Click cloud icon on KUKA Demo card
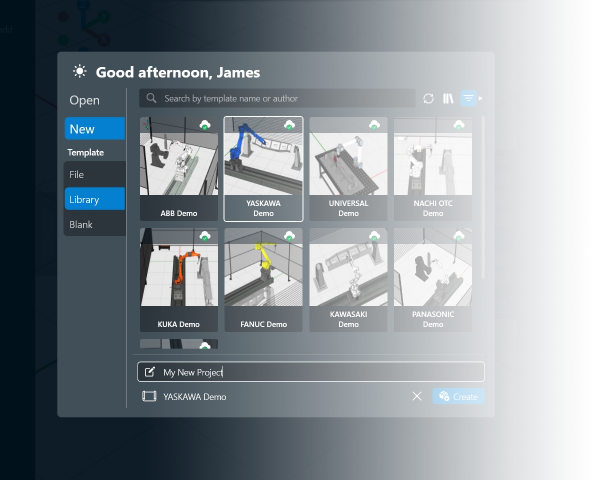 pyautogui.click(x=205, y=236)
